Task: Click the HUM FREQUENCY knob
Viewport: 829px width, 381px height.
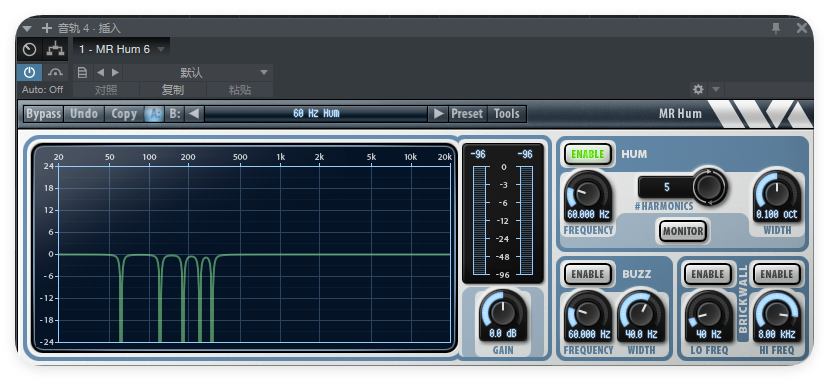Action: [588, 194]
